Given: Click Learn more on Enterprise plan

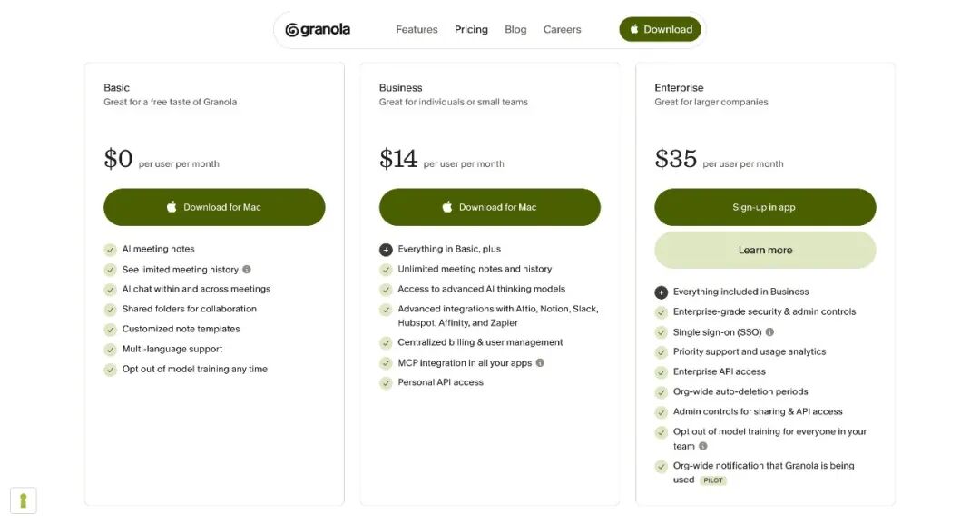Looking at the screenshot, I should pyautogui.click(x=765, y=251).
